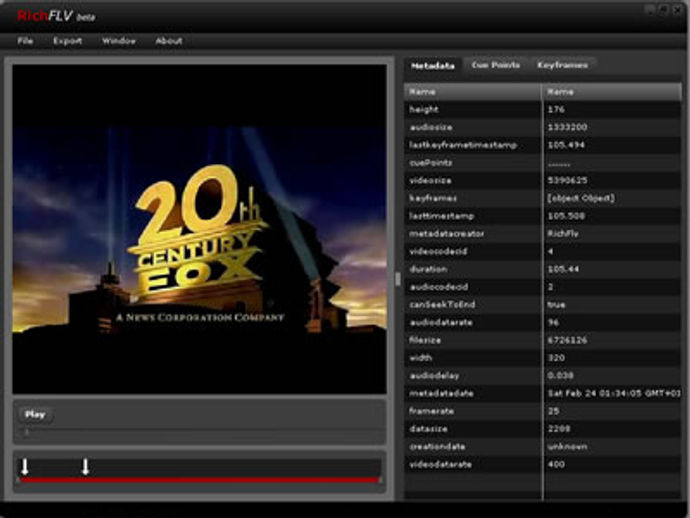Click the RichFLV beta logo

(56, 16)
